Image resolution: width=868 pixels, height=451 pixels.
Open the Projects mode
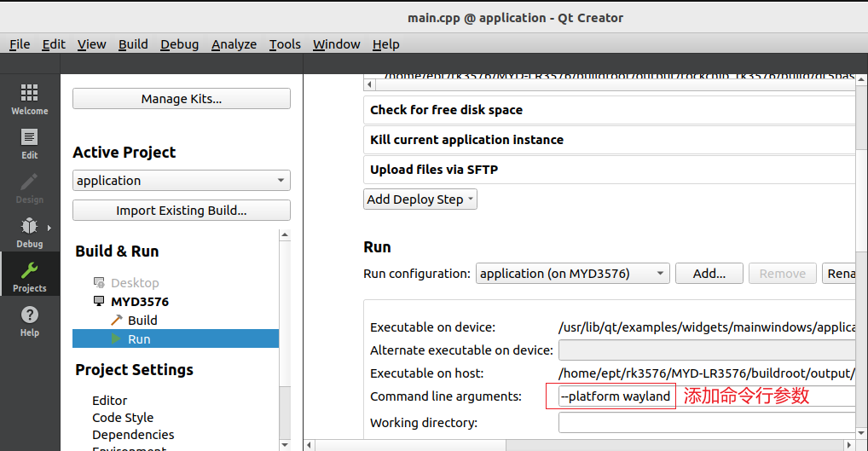(x=29, y=274)
